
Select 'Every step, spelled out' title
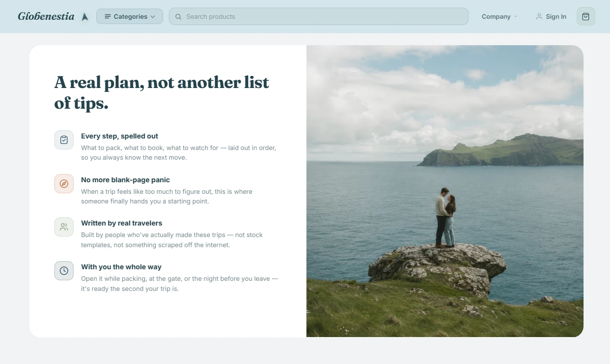point(120,136)
